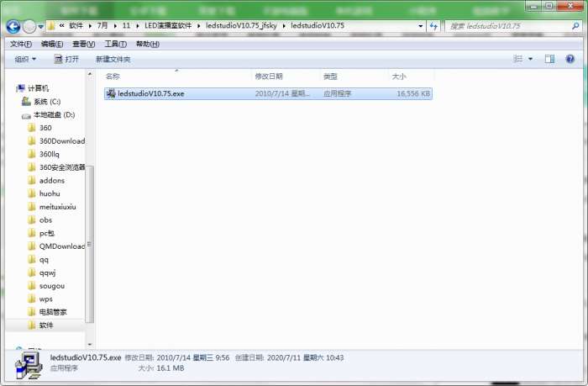
Task: Click the change view icon
Action: tap(518, 59)
